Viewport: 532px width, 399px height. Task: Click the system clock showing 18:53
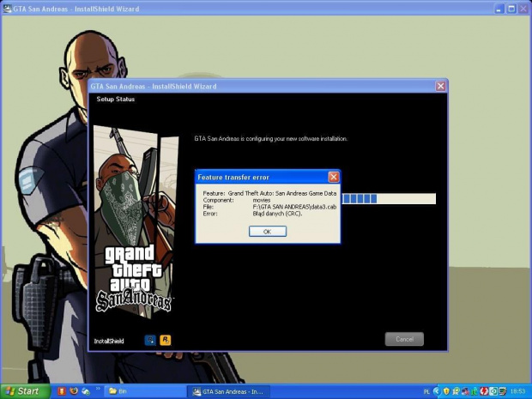tap(517, 391)
